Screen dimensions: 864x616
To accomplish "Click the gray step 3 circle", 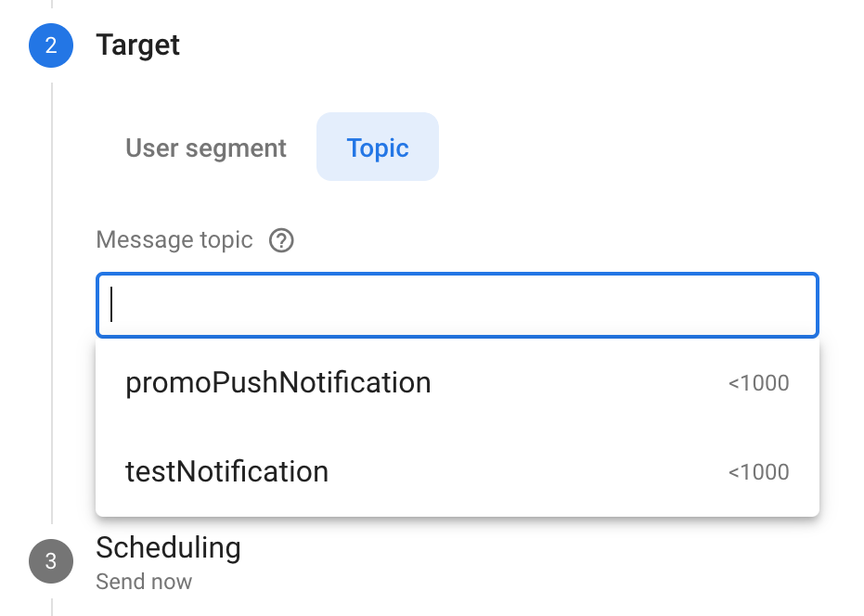I will click(51, 561).
